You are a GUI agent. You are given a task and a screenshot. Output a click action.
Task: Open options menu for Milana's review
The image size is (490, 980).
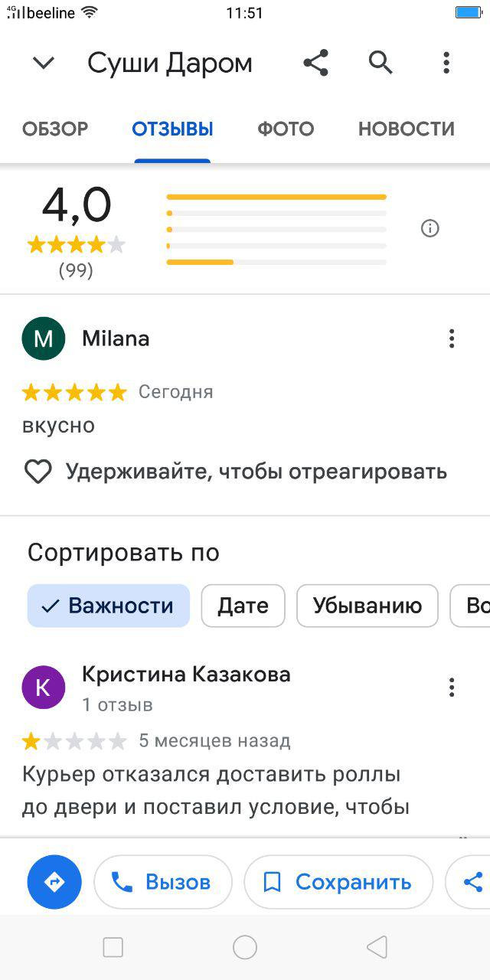[452, 338]
